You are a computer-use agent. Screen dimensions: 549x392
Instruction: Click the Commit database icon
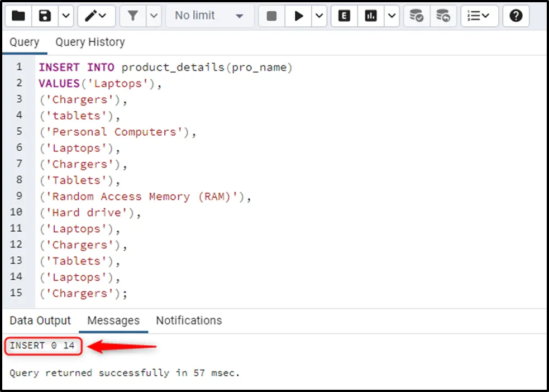point(416,16)
